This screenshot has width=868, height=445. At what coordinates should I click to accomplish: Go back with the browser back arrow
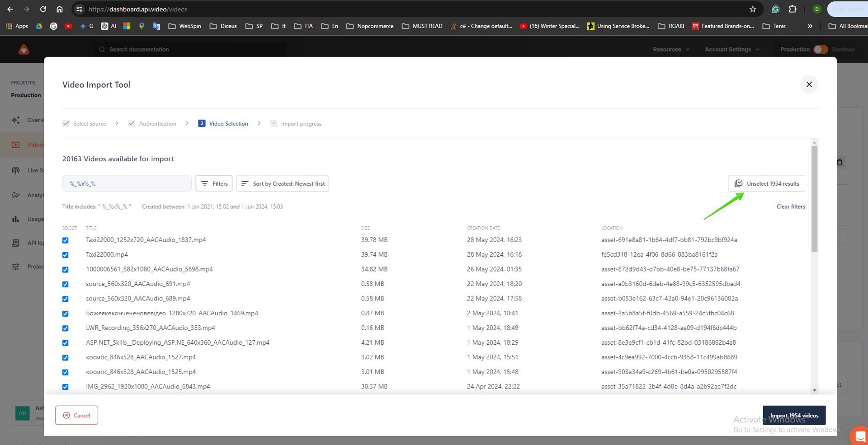point(10,9)
